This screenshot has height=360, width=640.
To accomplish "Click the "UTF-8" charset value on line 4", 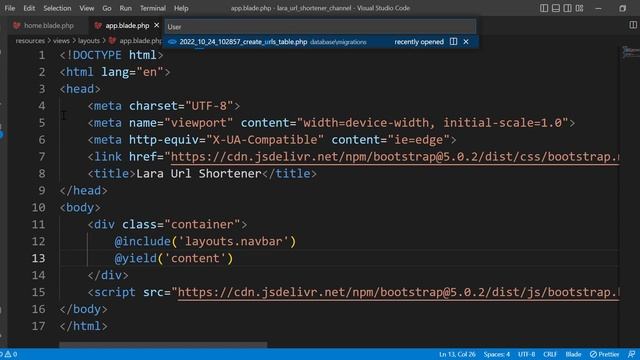I will [209, 106].
